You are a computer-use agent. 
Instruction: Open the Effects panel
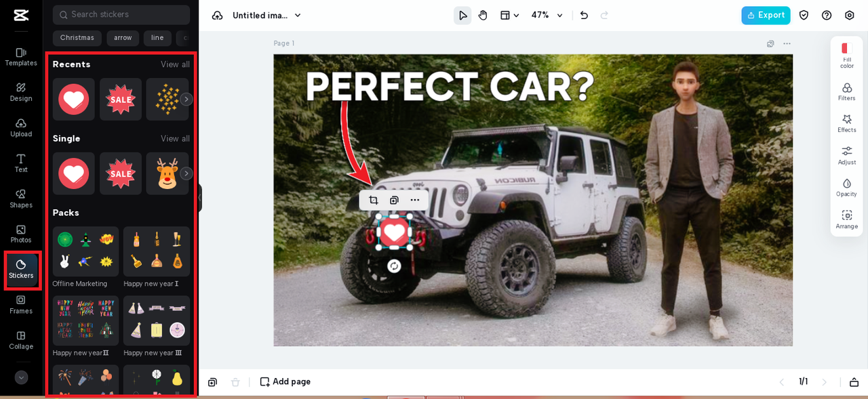[846, 124]
